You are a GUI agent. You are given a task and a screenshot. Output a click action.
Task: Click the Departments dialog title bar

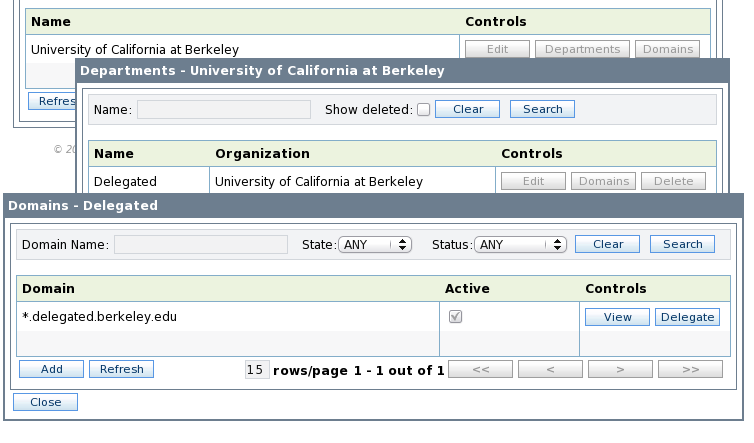point(402,70)
